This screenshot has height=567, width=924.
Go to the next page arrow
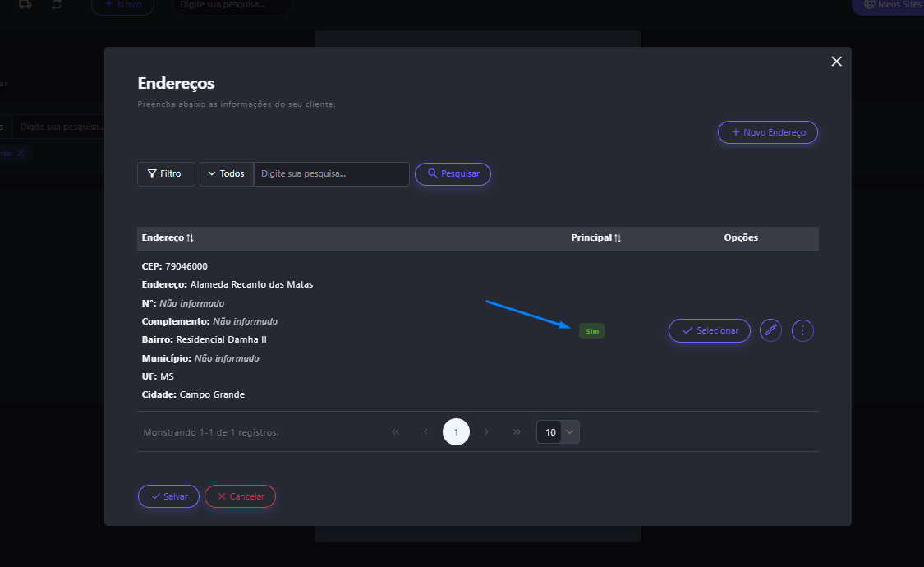[x=486, y=432]
